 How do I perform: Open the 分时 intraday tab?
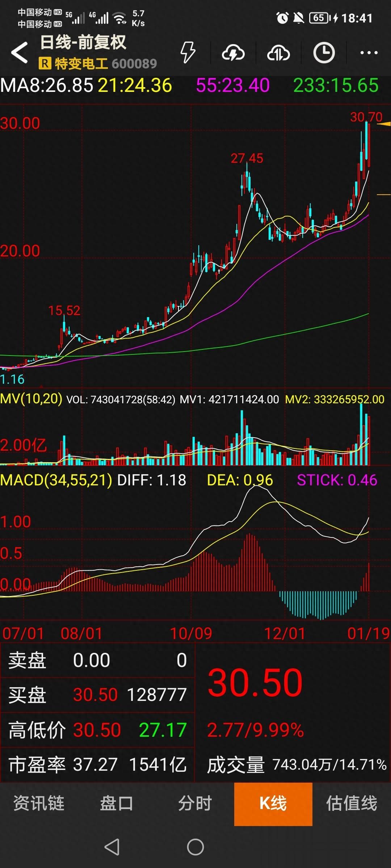195,804
